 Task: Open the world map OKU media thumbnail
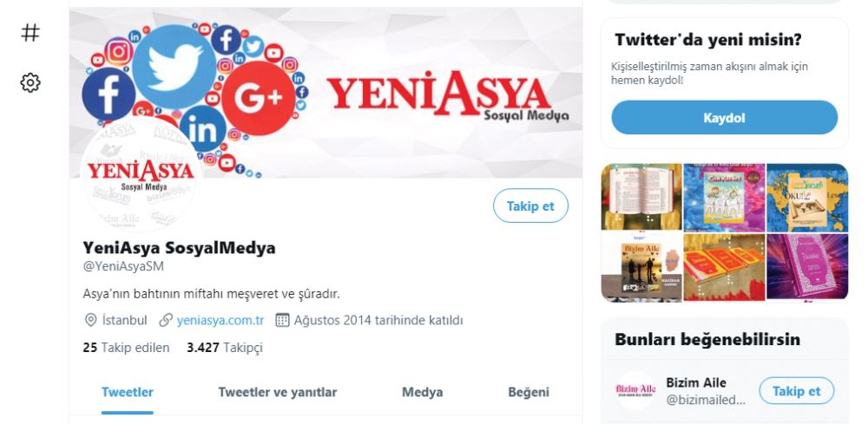pyautogui.click(x=807, y=197)
